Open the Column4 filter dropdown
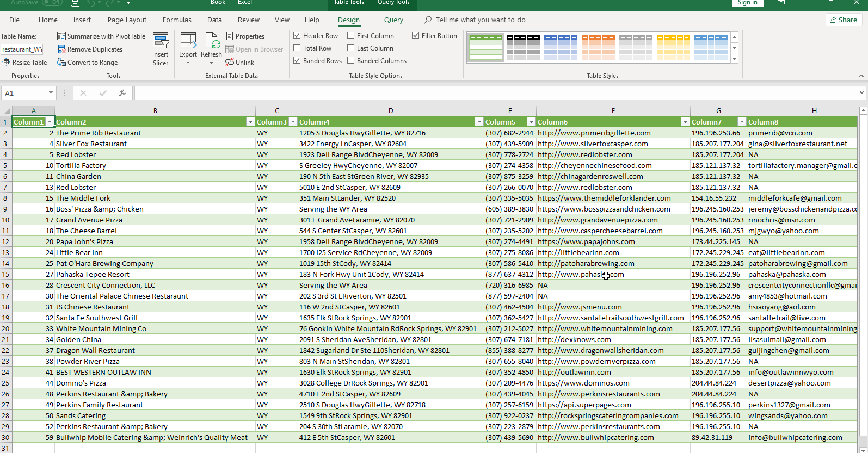The image size is (868, 453). (x=479, y=122)
